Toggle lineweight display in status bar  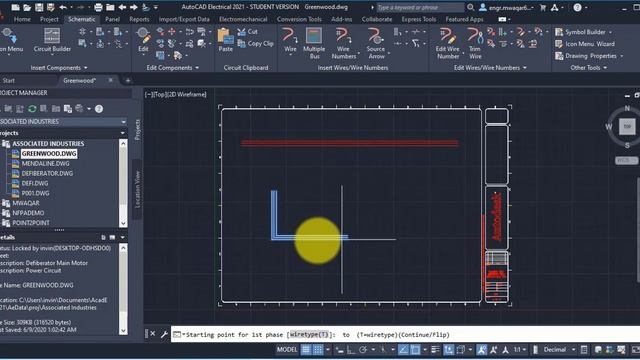436,349
